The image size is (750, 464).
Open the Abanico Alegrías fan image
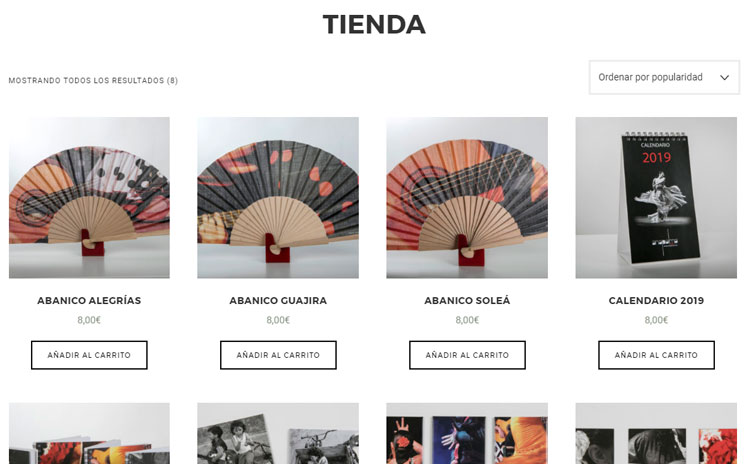(89, 198)
